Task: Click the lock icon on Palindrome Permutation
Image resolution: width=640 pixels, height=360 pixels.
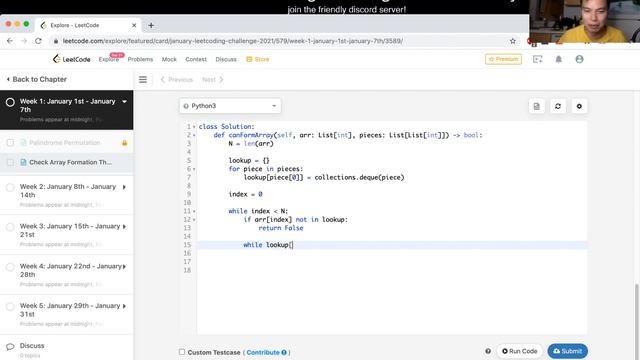Action: (124, 143)
